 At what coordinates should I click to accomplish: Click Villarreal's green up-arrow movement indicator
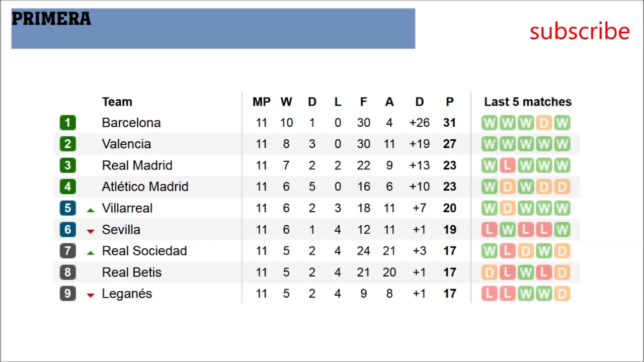coord(91,210)
